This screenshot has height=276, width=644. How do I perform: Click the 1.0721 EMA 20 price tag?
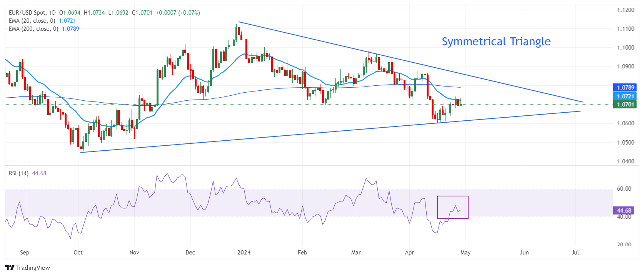[x=626, y=96]
